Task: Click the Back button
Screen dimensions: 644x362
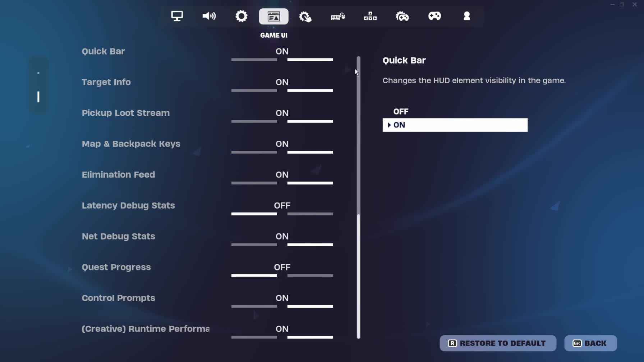Action: pyautogui.click(x=590, y=343)
